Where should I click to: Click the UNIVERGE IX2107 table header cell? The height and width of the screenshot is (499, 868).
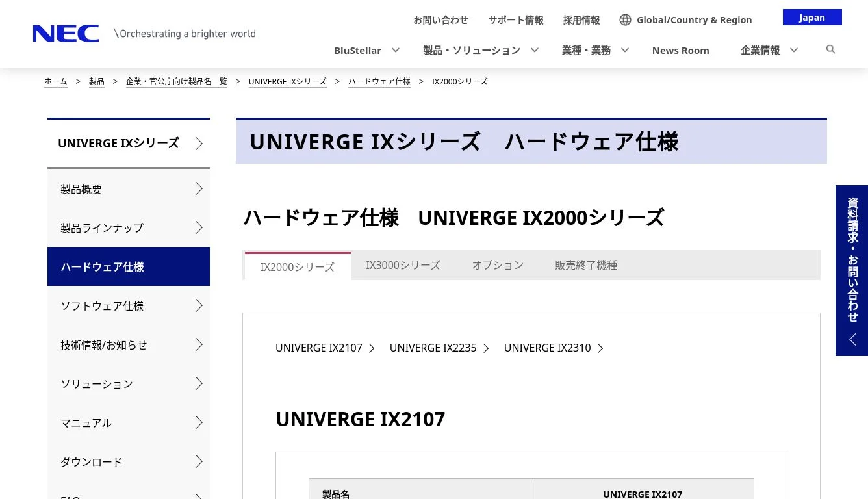point(643,489)
